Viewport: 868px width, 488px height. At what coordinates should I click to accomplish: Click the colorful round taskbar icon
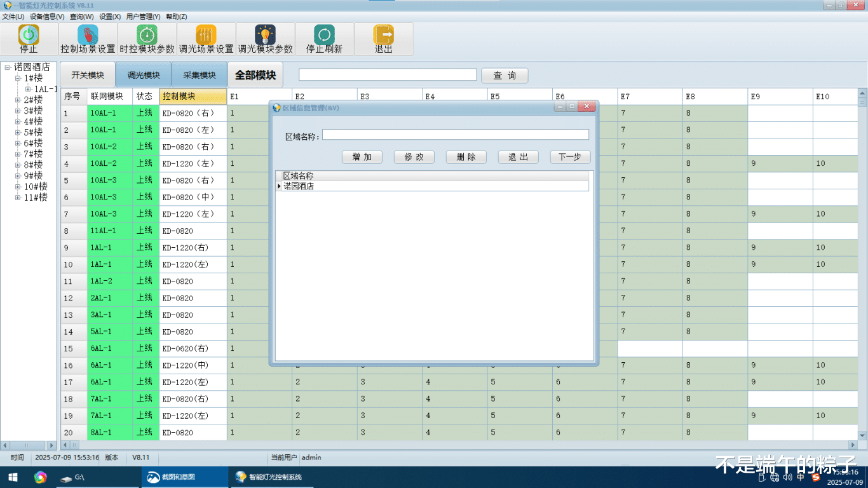41,477
